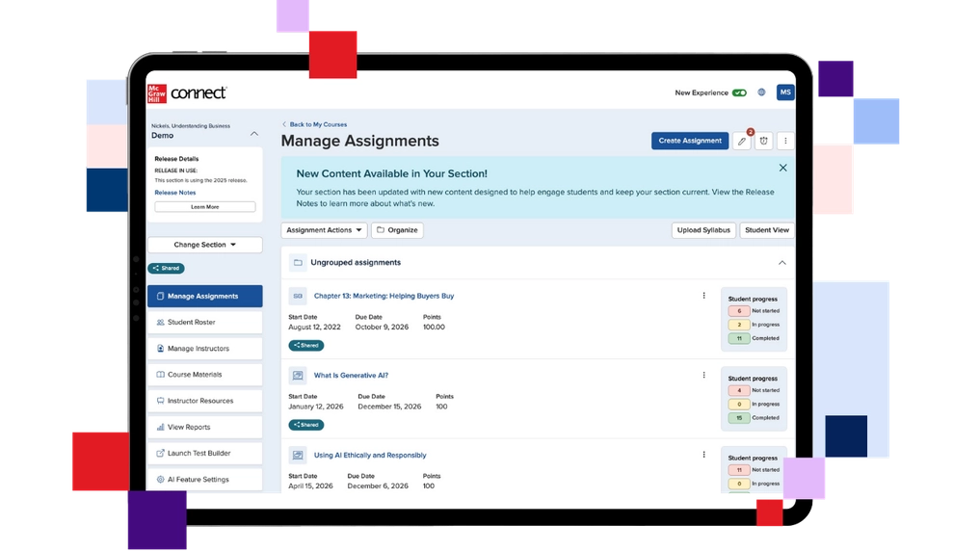Click the Shared tag under Generative AI
The width and height of the screenshot is (980, 551).
pos(306,425)
